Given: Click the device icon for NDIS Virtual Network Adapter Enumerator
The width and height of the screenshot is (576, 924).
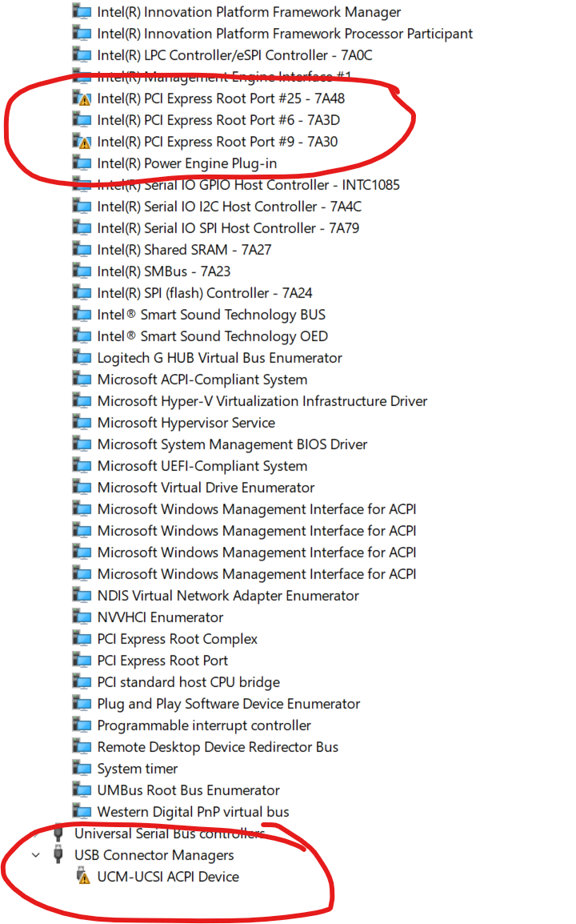Looking at the screenshot, I should click(82, 595).
